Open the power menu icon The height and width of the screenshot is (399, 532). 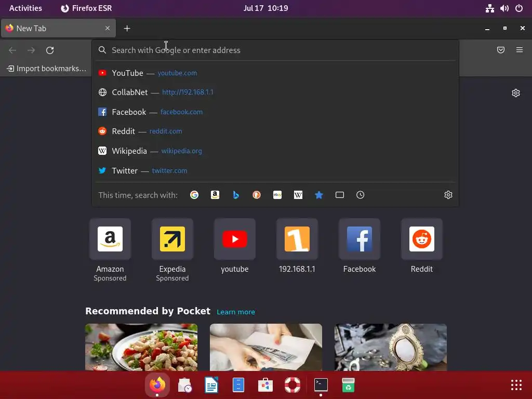pyautogui.click(x=519, y=8)
